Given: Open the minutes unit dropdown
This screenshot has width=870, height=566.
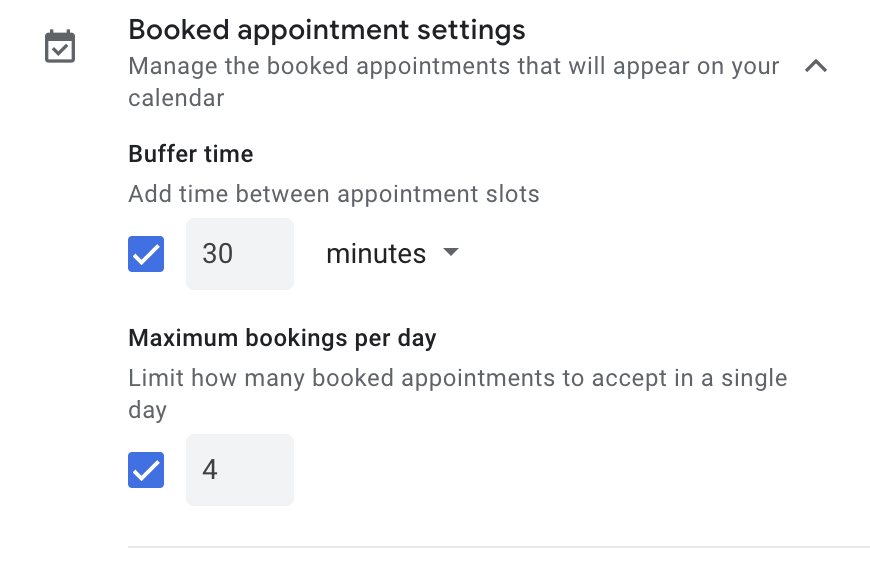Looking at the screenshot, I should [391, 254].
